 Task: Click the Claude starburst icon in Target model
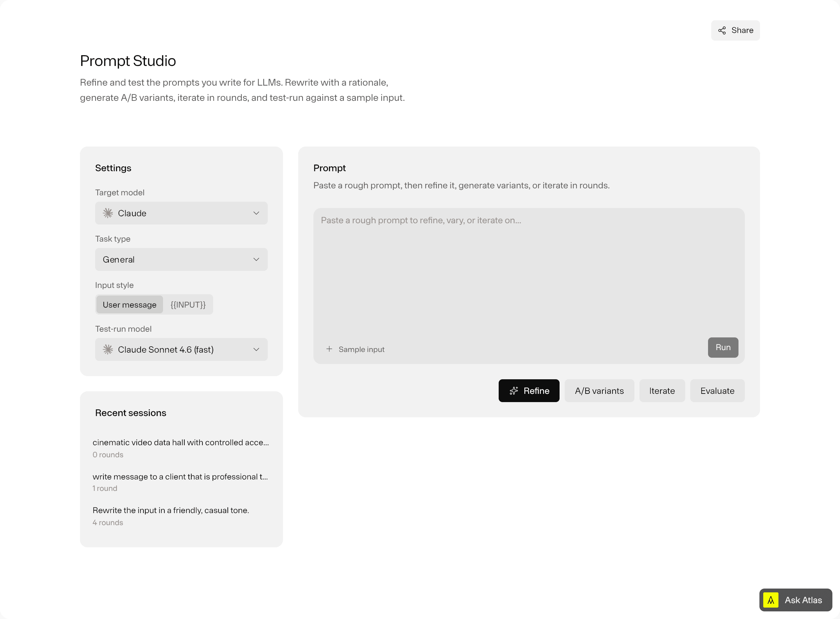point(108,213)
